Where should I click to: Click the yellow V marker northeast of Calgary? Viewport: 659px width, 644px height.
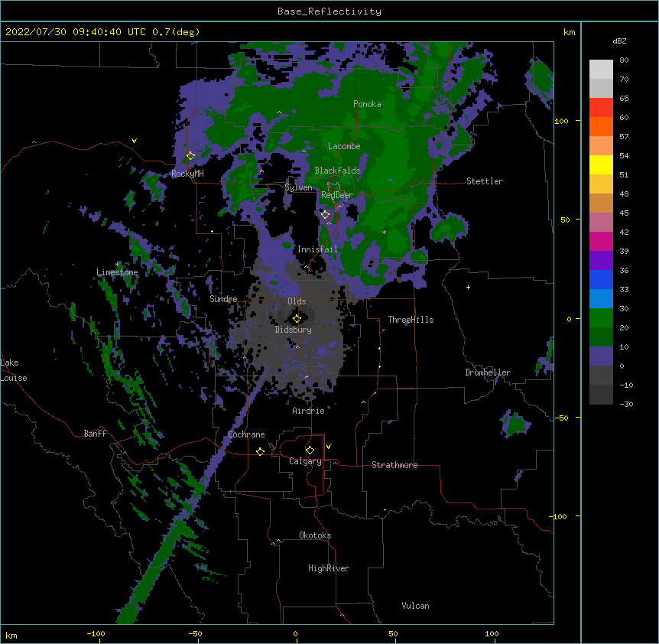pos(328,447)
